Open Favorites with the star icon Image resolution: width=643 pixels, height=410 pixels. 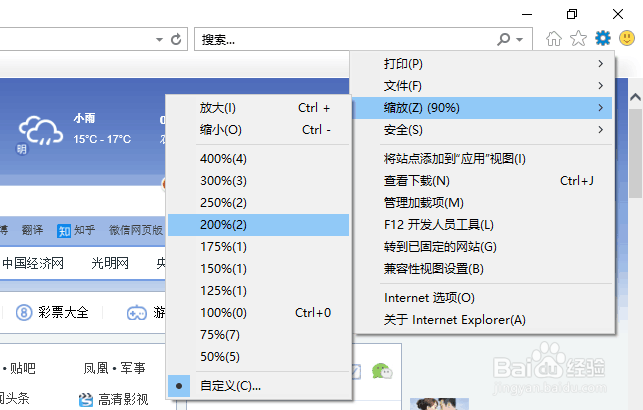[578, 39]
